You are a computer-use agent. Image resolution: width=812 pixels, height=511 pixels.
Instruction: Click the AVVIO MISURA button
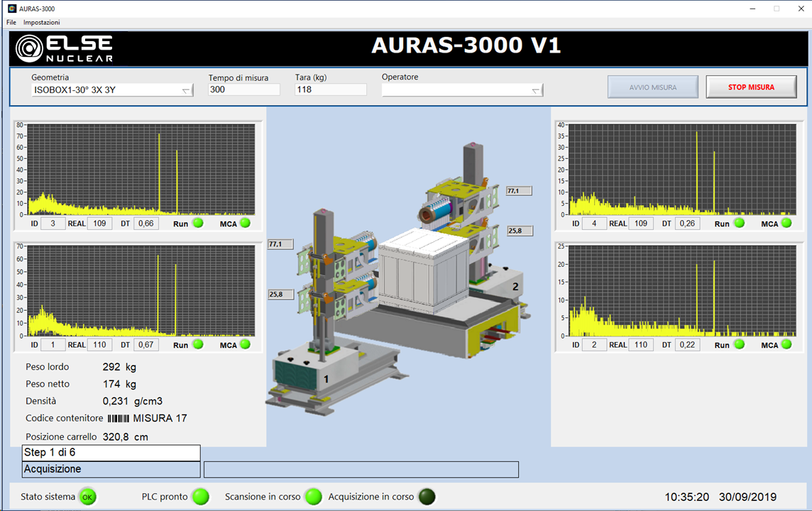(x=652, y=87)
